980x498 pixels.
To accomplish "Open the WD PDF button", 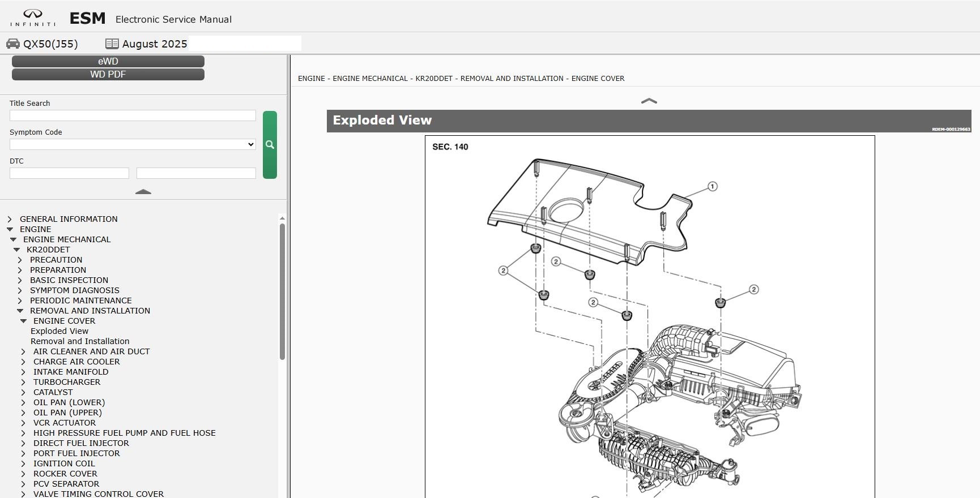I will point(108,74).
